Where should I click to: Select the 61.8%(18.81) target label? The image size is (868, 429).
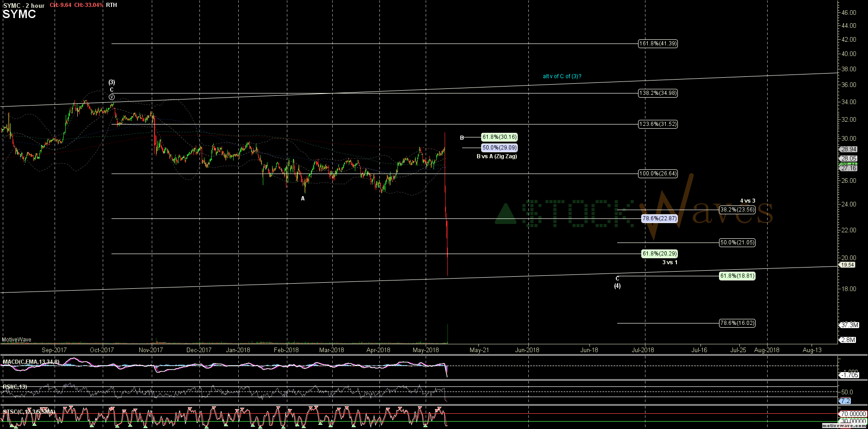pyautogui.click(x=737, y=276)
